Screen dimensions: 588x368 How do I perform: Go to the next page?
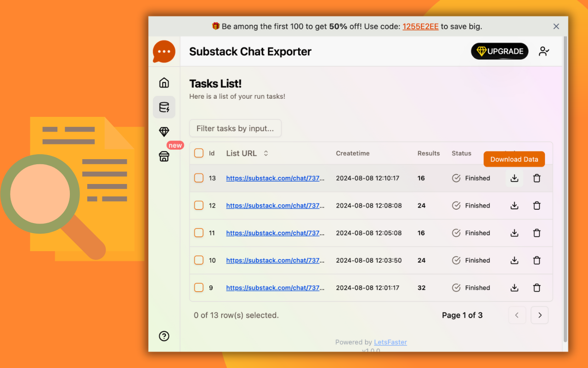click(540, 315)
